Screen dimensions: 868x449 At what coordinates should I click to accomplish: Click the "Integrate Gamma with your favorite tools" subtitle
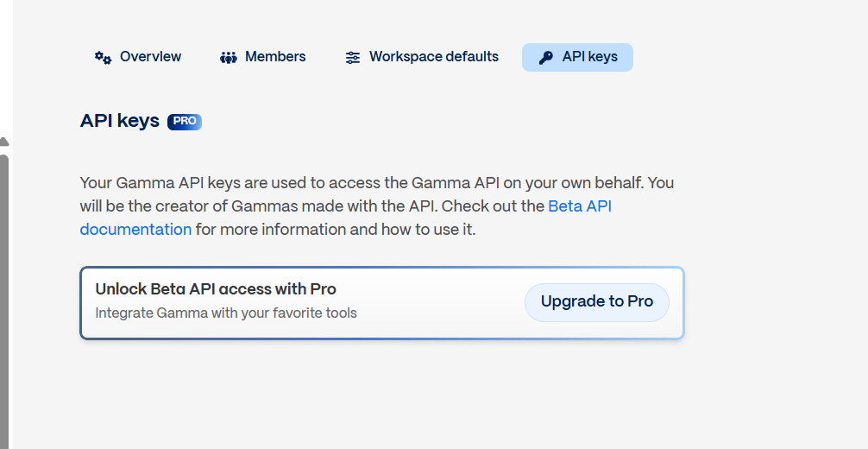[226, 313]
